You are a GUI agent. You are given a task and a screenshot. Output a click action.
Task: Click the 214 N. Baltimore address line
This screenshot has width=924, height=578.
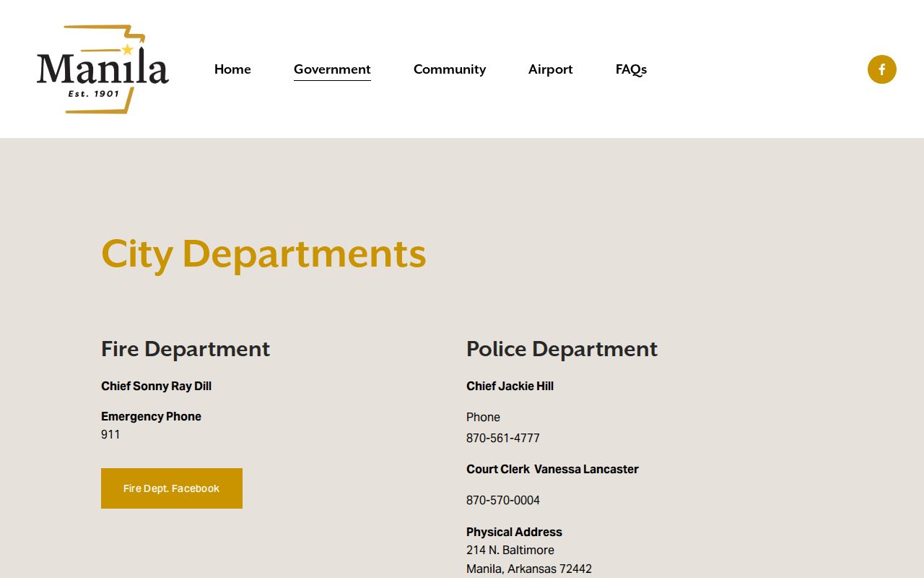point(510,550)
